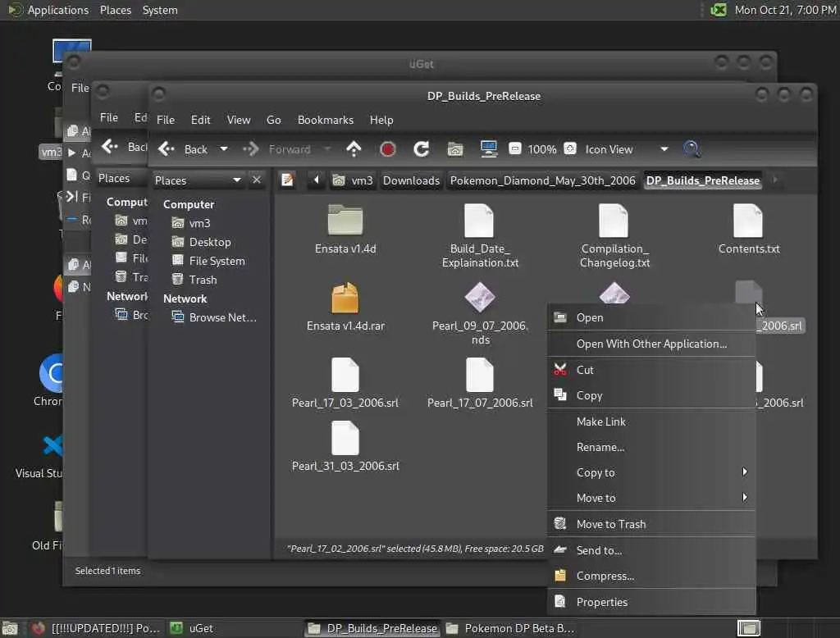Open the Forward history dropdown arrow
The height and width of the screenshot is (638, 840).
point(326,149)
